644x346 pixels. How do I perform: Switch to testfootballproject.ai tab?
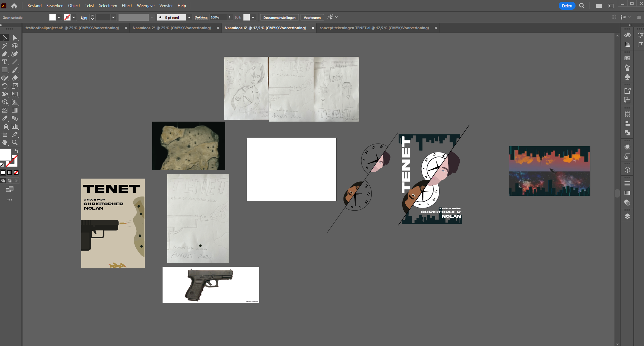pyautogui.click(x=72, y=28)
